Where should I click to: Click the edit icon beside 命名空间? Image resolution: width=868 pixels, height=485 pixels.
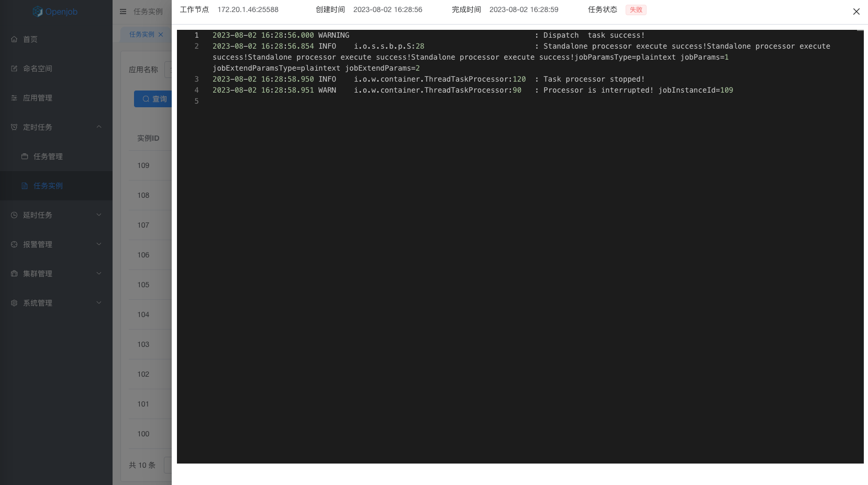(x=14, y=69)
